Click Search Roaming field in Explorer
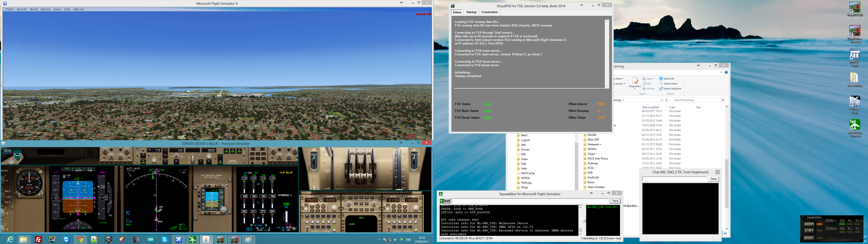868x244 pixels. (x=699, y=100)
